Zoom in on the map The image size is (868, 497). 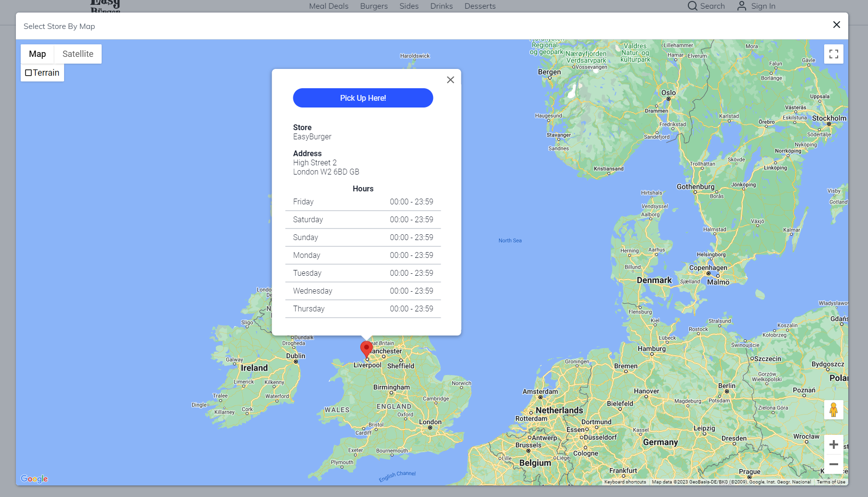[x=833, y=444]
